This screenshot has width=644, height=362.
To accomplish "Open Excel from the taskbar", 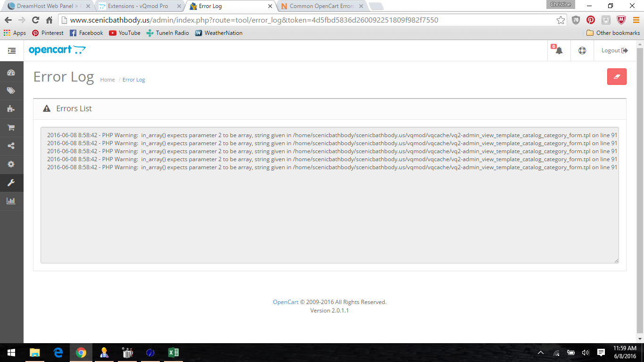I will (x=173, y=353).
